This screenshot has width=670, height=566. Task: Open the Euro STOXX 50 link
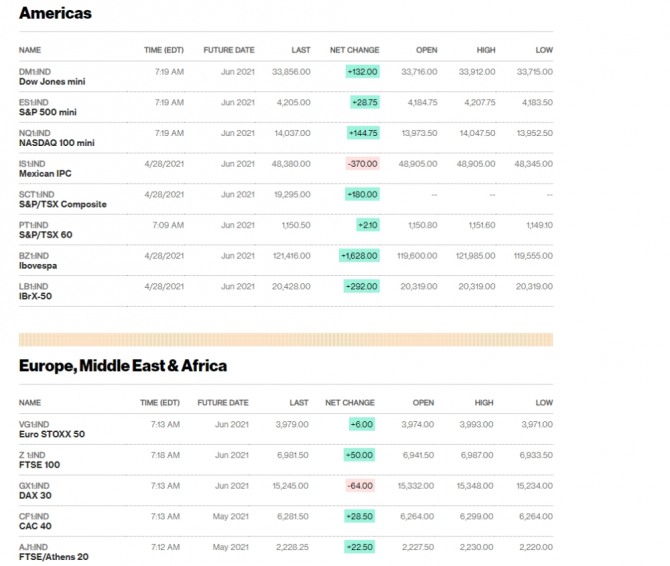click(x=52, y=434)
